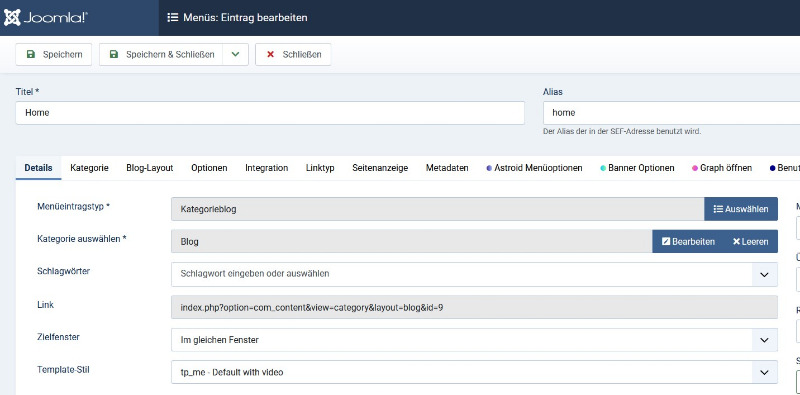Click the Kategorieblog menu type field
Viewport: 800px width, 395px height.
click(438, 209)
